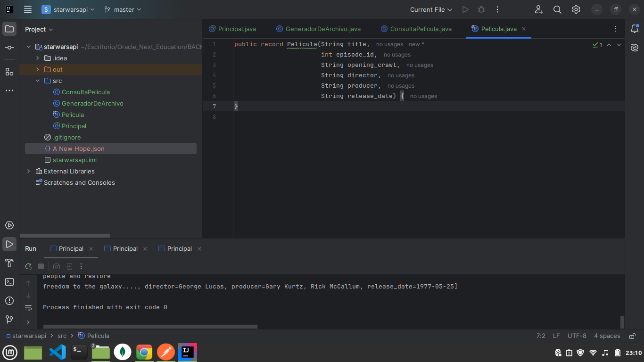The width and height of the screenshot is (644, 362).
Task: Expand External Libraries node
Action: coord(29,171)
